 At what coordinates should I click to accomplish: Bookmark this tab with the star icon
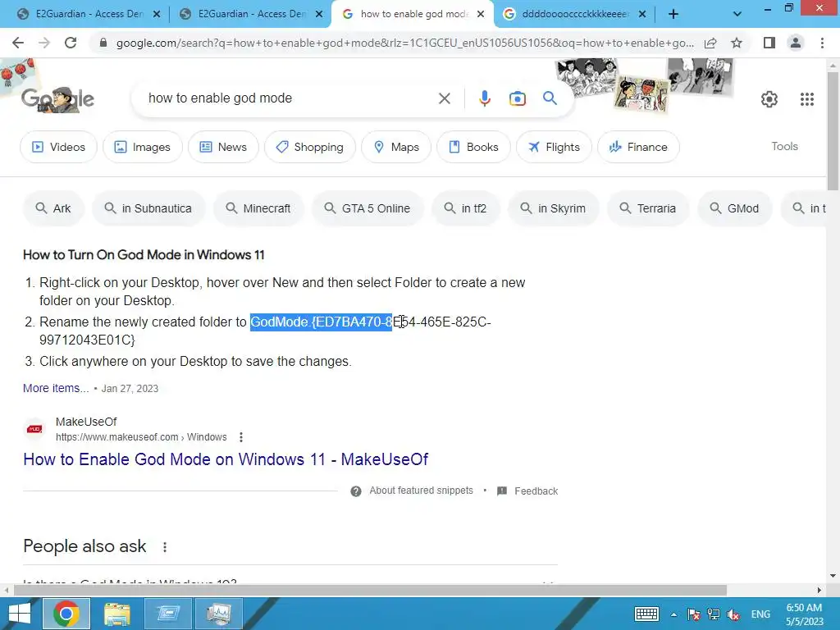(737, 43)
